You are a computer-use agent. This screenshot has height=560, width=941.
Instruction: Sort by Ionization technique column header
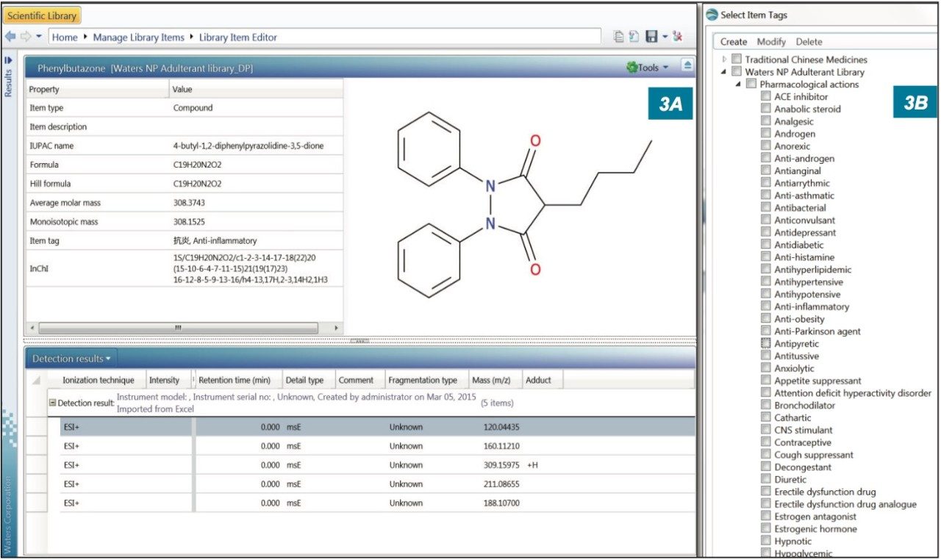tap(97, 380)
